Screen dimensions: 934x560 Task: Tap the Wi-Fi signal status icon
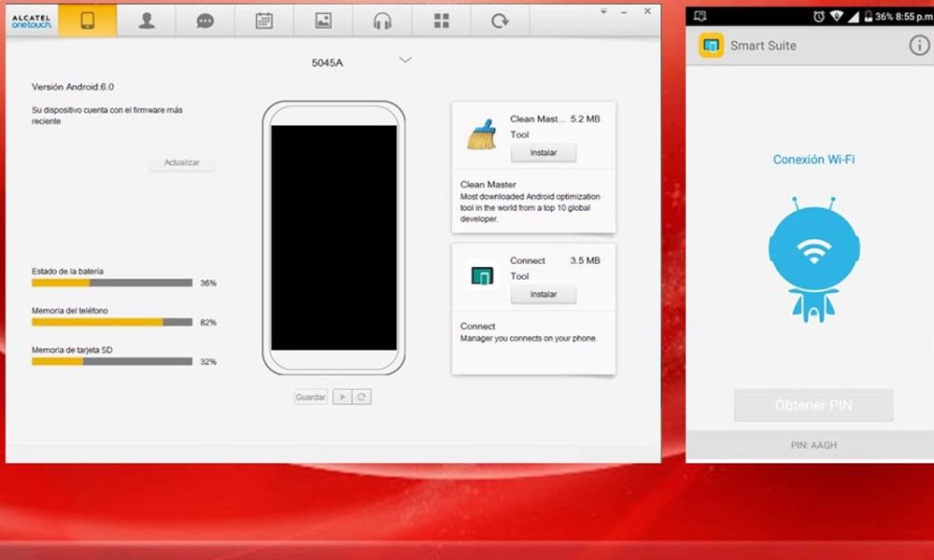pyautogui.click(x=836, y=17)
